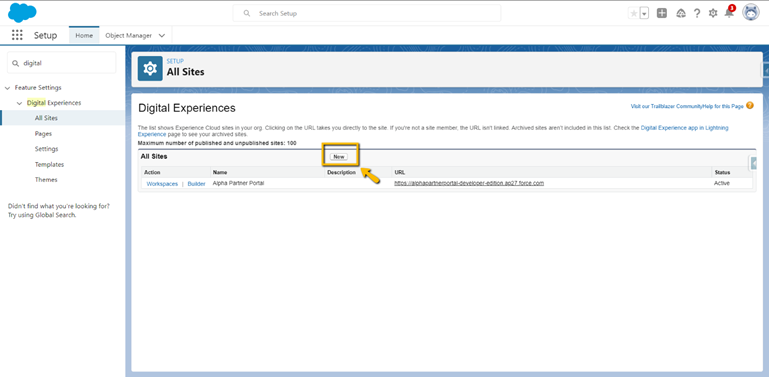Collapse the Feature Settings tree node
The width and height of the screenshot is (769, 377).
(x=7, y=88)
